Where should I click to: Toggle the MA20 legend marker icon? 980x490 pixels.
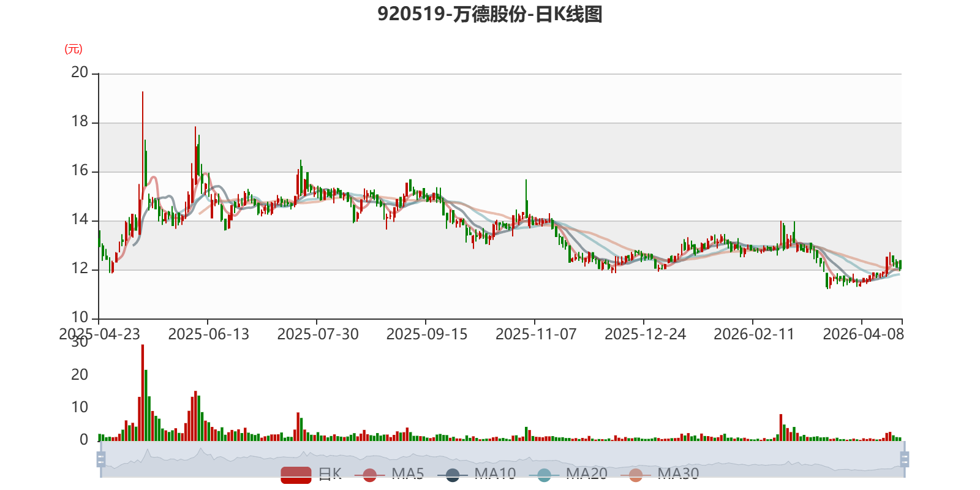tap(544, 475)
